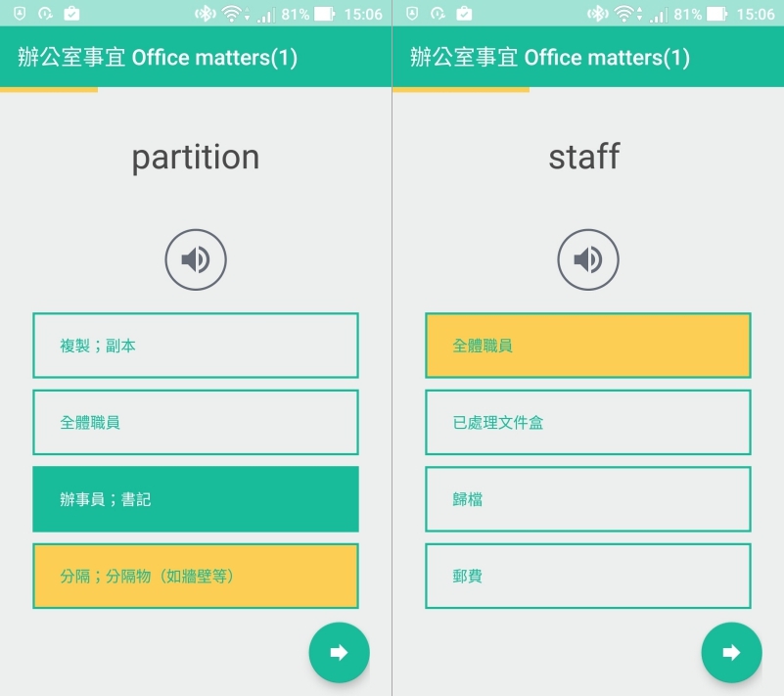Tap the battery icon on the staff screen
The image size is (784, 696).
coord(717,14)
